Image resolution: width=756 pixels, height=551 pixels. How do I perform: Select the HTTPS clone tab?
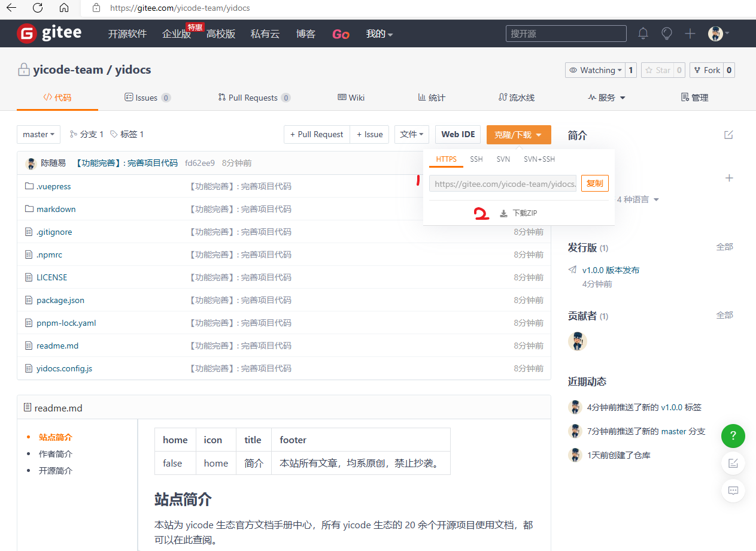pyautogui.click(x=446, y=159)
